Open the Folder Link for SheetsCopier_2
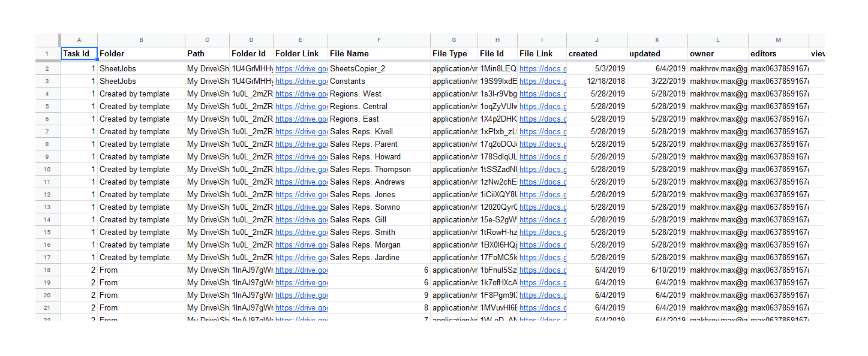Screen dimensions: 868x356 301,68
